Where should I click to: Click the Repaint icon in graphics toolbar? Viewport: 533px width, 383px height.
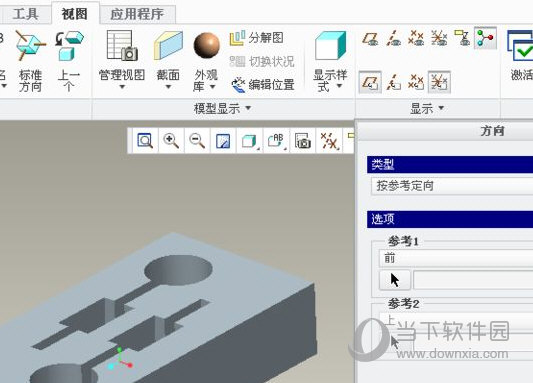[x=223, y=141]
